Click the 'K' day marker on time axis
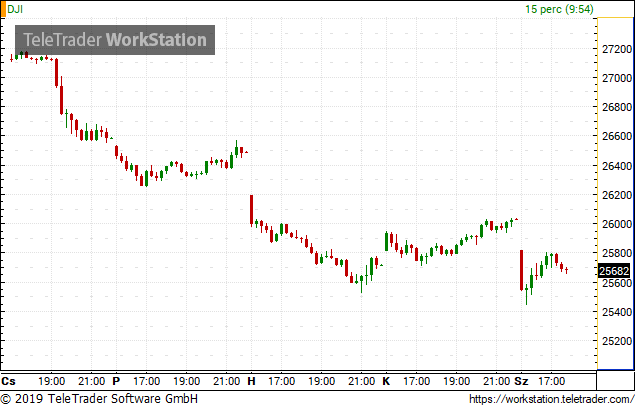 coord(386,381)
